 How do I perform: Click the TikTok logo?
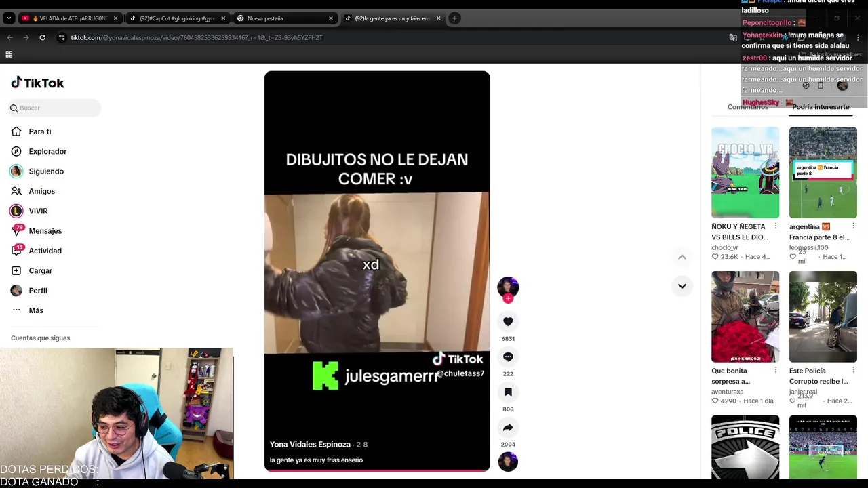tap(37, 83)
